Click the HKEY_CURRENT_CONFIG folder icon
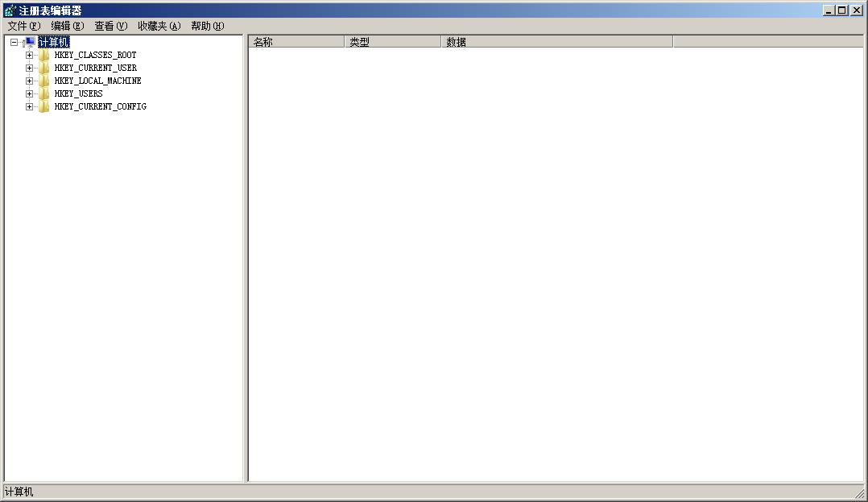868x502 pixels. [43, 107]
